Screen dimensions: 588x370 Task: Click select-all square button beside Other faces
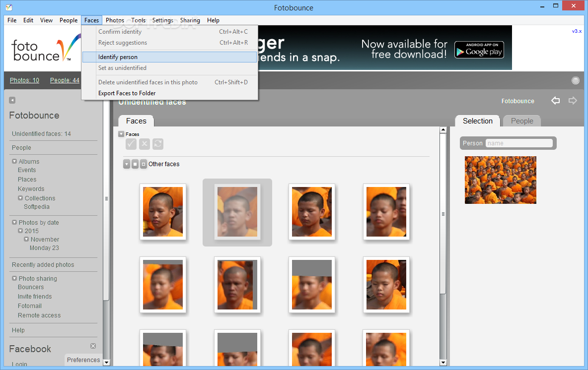tap(135, 164)
